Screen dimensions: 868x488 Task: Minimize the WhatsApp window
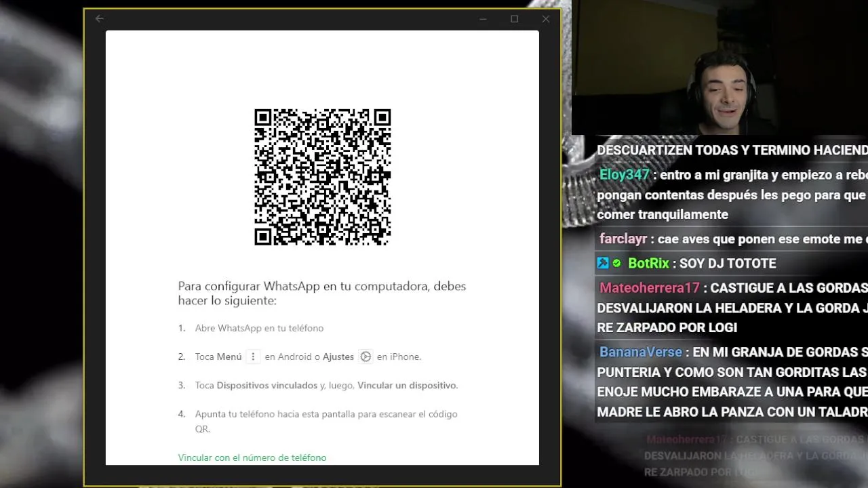click(x=483, y=19)
